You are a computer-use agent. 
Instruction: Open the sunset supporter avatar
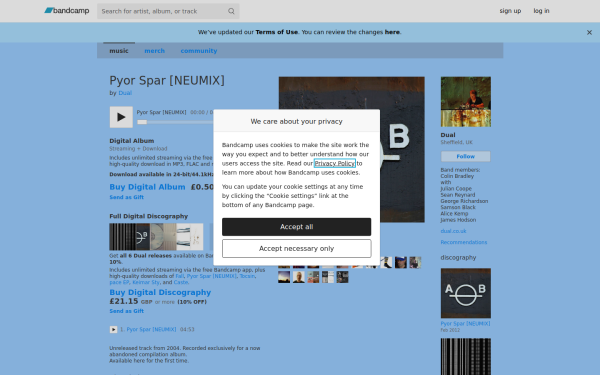pyautogui.click(x=284, y=277)
